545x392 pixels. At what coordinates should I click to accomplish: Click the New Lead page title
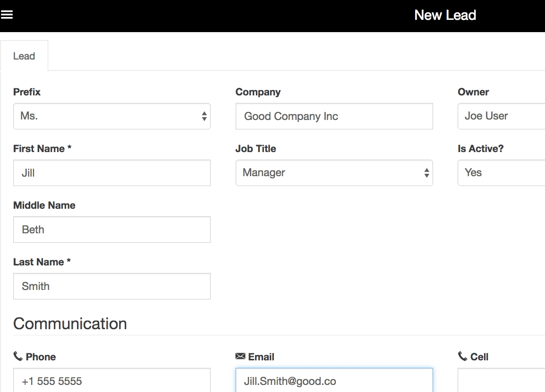tap(445, 15)
